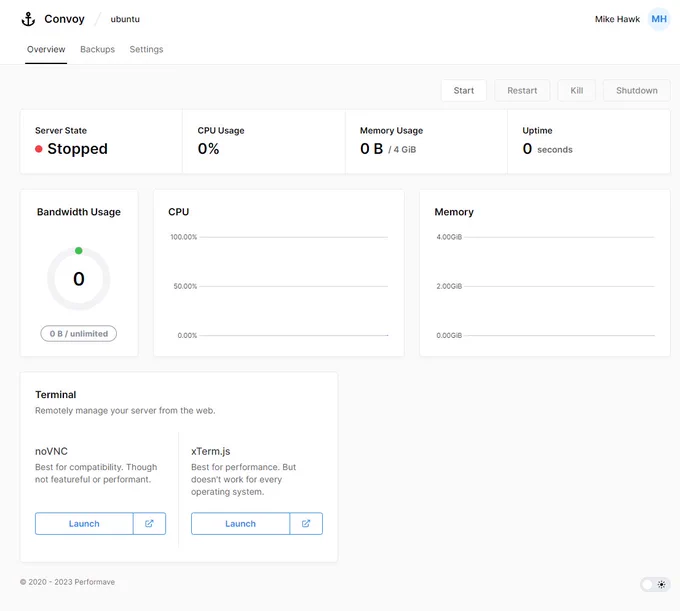Image resolution: width=680 pixels, height=611 pixels.
Task: Click the CPU chart 100.00% label
Action: 183,237
